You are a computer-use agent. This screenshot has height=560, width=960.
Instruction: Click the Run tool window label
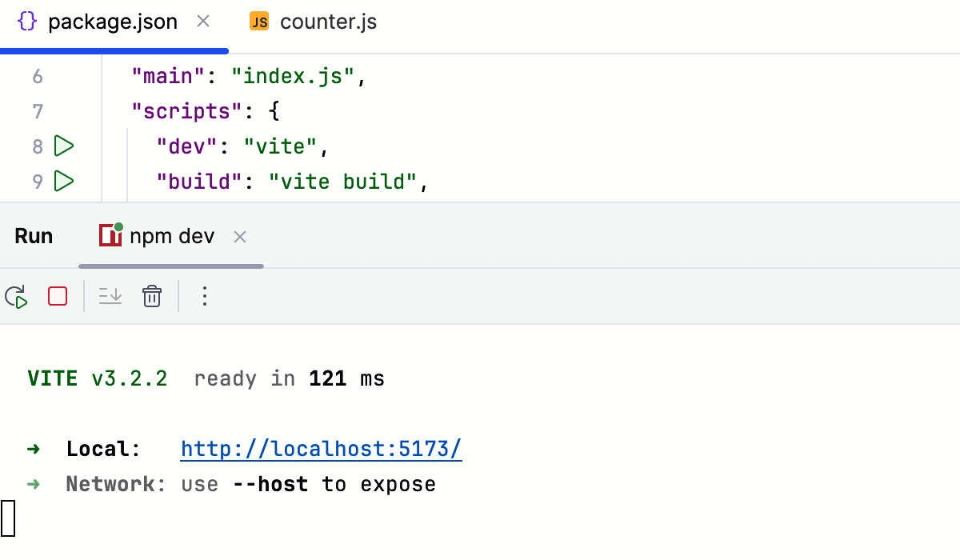(x=33, y=235)
